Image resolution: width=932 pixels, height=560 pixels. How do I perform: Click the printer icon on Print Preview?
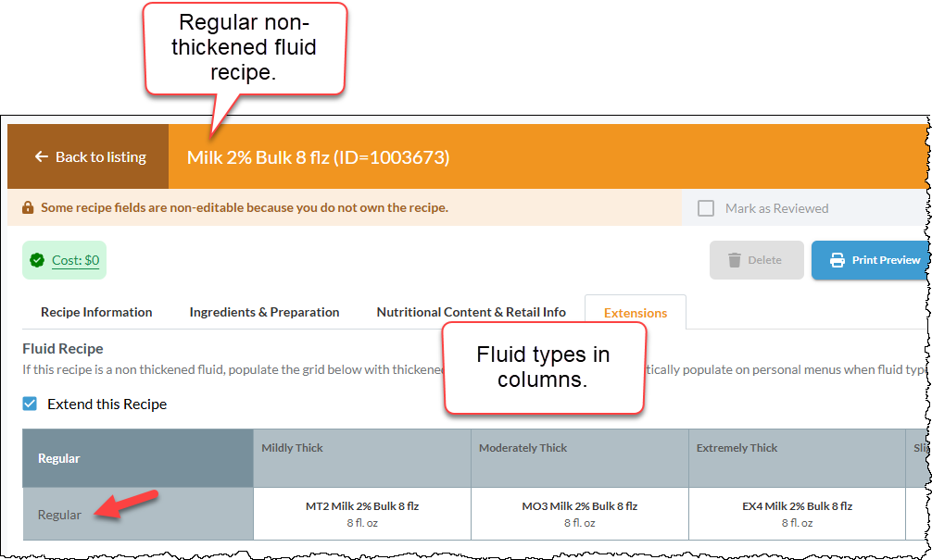(x=837, y=260)
